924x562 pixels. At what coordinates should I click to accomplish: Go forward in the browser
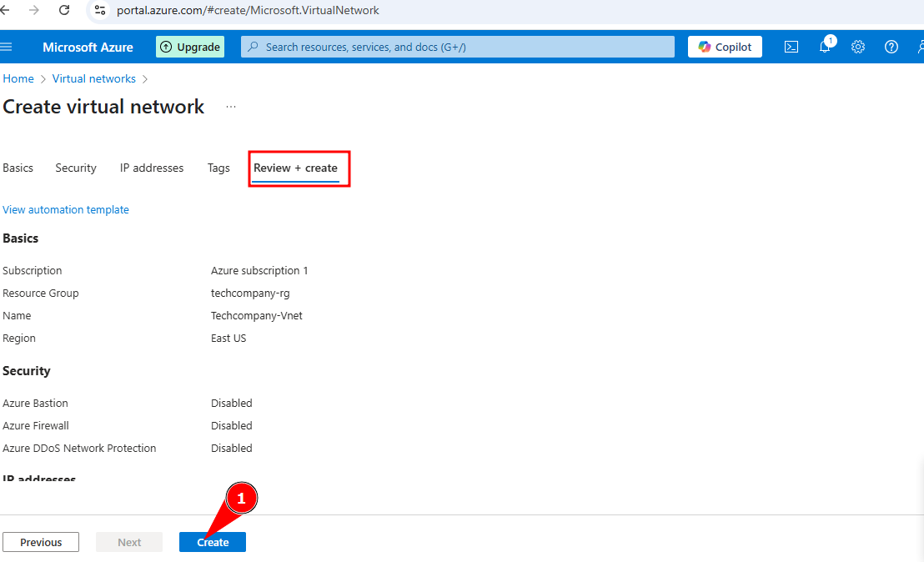(x=34, y=10)
